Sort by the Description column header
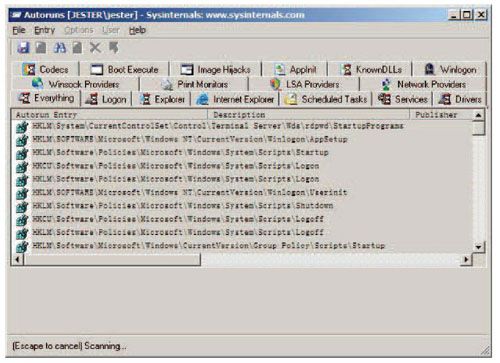 [x=308, y=115]
